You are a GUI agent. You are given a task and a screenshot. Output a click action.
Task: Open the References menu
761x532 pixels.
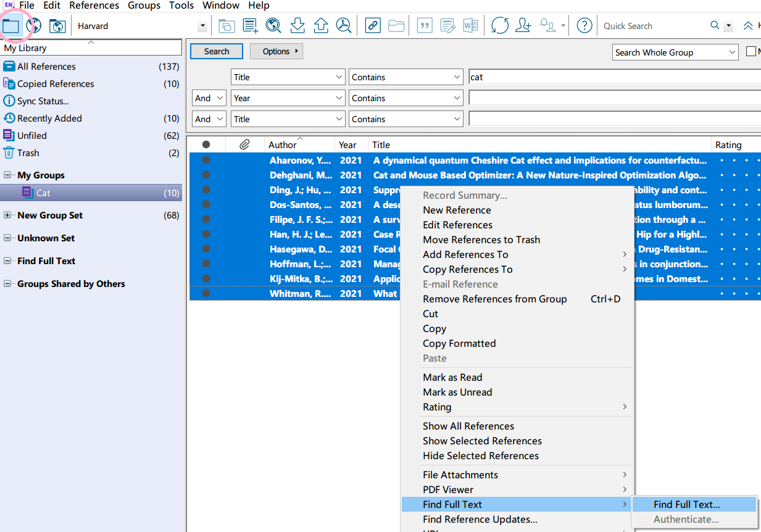pos(94,6)
